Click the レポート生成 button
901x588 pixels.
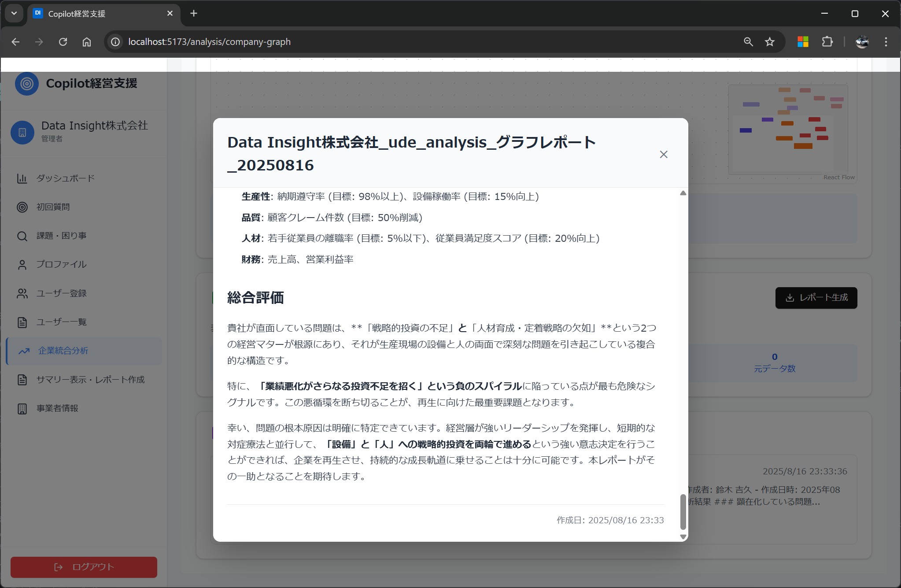(816, 298)
